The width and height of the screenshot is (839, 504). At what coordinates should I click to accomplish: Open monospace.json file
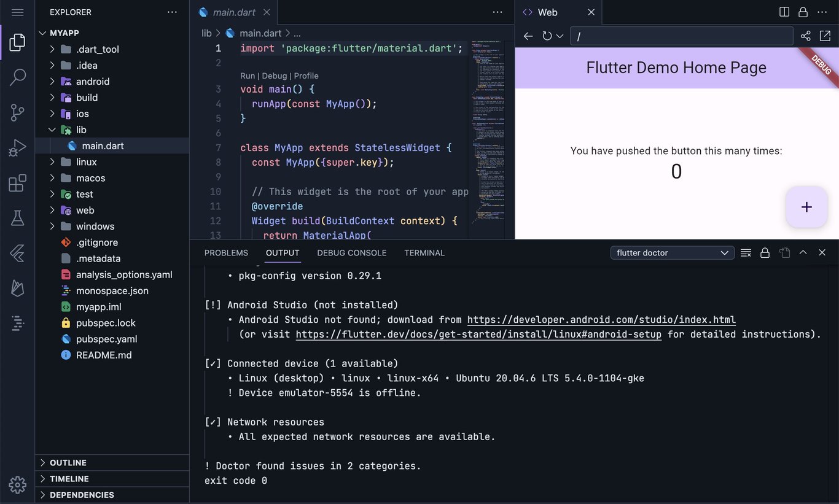[112, 290]
